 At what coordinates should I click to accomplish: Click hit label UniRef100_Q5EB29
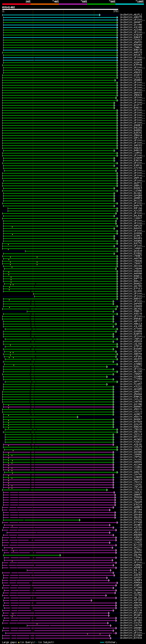[x=131, y=95]
